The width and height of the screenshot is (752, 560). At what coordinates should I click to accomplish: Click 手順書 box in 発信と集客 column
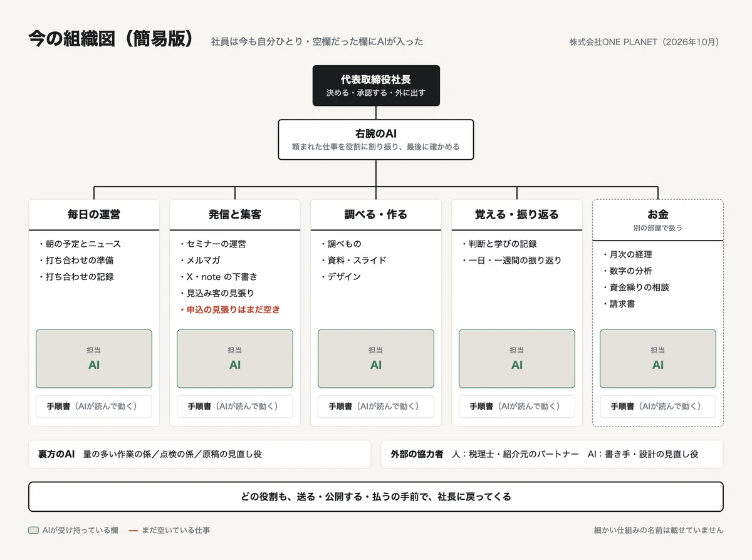coord(235,407)
